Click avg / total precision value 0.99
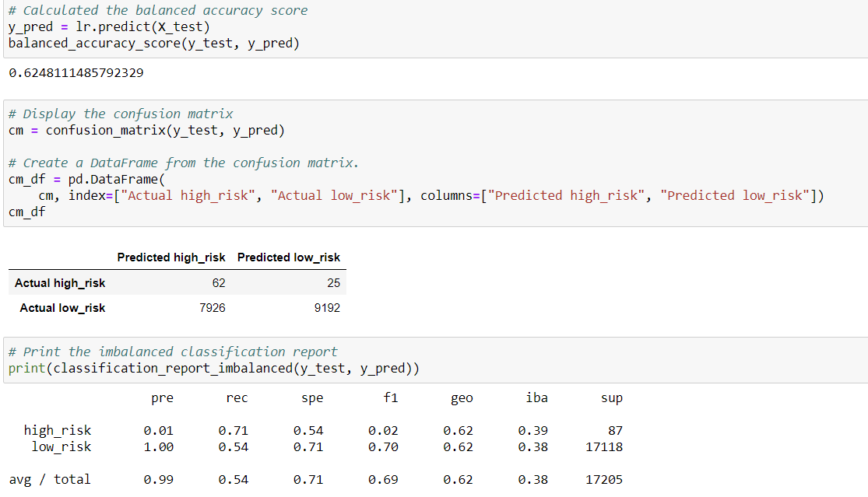Image resolution: width=868 pixels, height=497 pixels. (x=158, y=480)
